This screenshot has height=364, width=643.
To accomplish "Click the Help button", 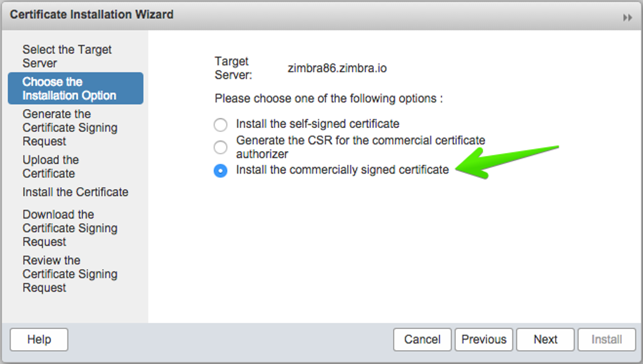I will pyautogui.click(x=39, y=340).
